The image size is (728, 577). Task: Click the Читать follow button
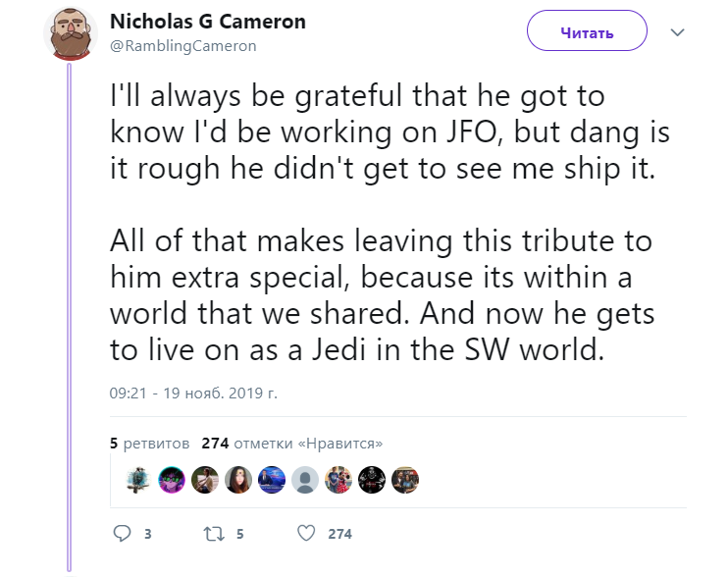(x=587, y=32)
